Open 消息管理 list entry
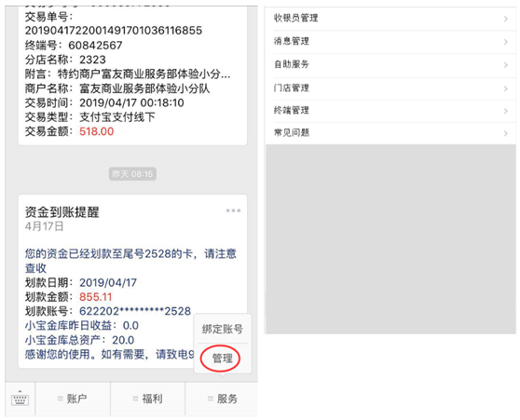 coord(390,41)
